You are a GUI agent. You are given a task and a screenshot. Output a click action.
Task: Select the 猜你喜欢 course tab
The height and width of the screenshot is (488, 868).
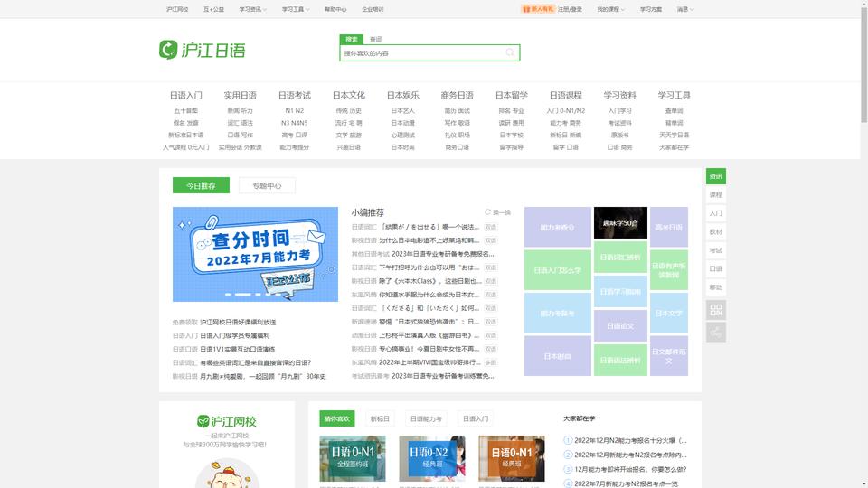337,418
